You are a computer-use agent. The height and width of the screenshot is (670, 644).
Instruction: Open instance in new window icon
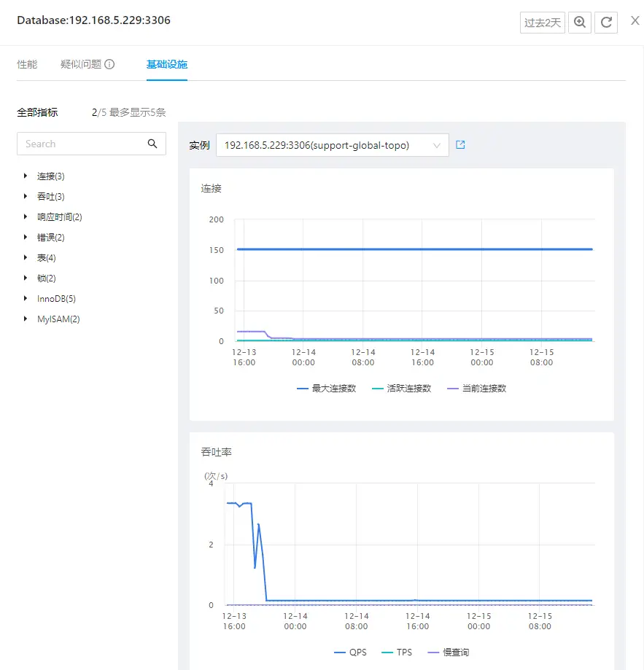pos(460,145)
